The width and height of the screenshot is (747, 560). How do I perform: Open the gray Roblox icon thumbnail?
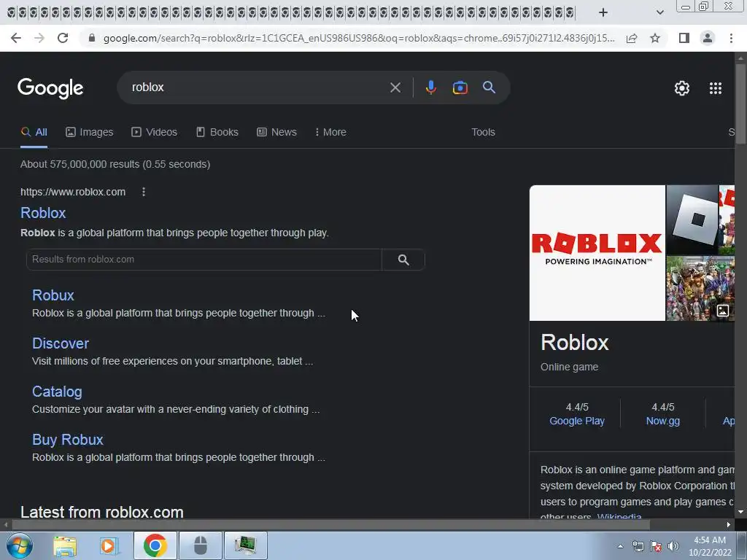[x=692, y=219]
